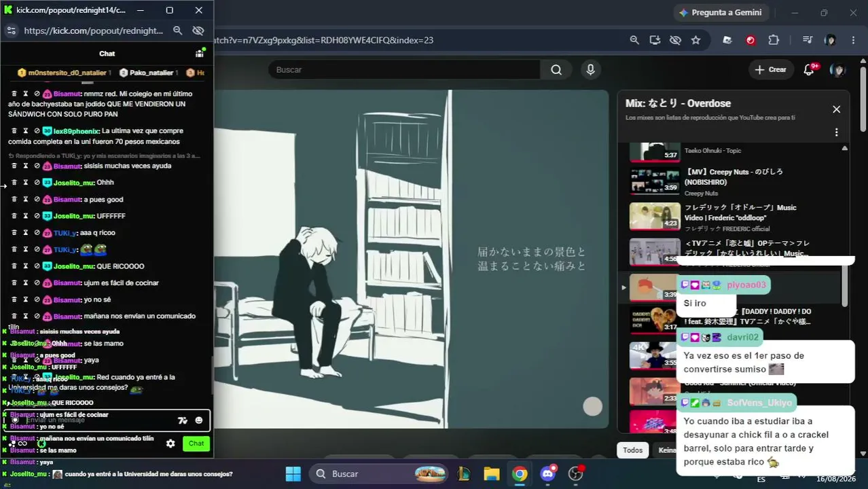Start YouTube voice search microphone
Viewport: 868px width, 489px height.
pyautogui.click(x=590, y=70)
